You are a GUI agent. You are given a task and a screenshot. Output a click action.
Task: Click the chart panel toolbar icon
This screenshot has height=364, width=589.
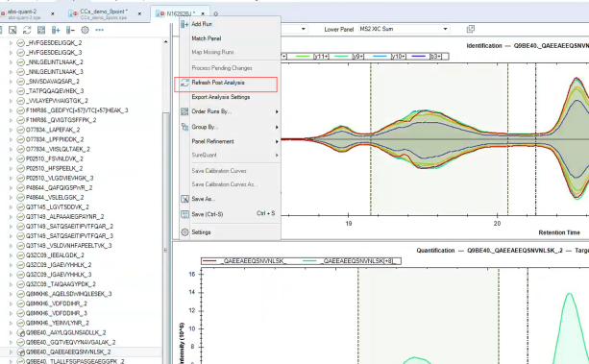click(41, 30)
